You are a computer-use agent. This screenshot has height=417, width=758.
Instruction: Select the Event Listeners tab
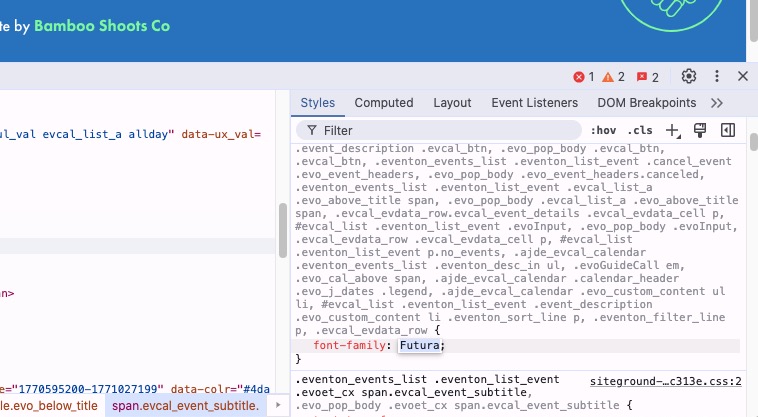click(534, 103)
